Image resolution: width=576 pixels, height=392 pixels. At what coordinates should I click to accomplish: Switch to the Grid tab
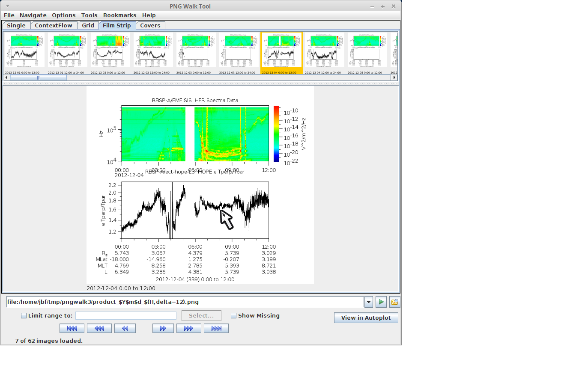[88, 26]
